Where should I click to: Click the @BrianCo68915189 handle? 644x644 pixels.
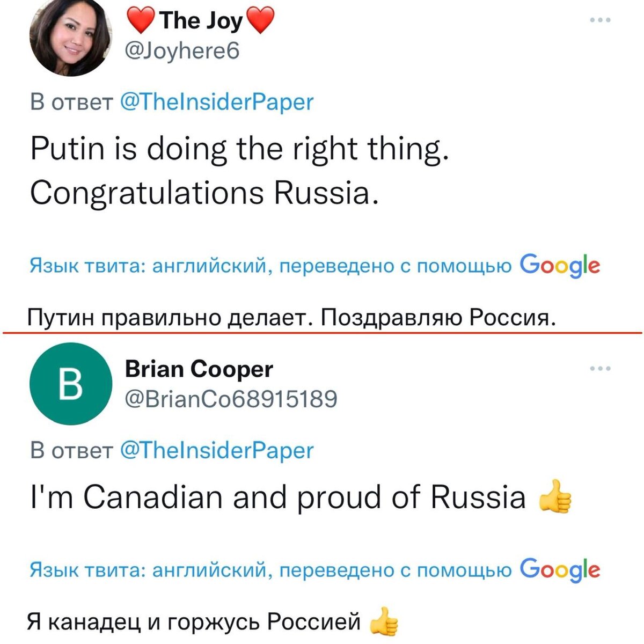pyautogui.click(x=231, y=399)
